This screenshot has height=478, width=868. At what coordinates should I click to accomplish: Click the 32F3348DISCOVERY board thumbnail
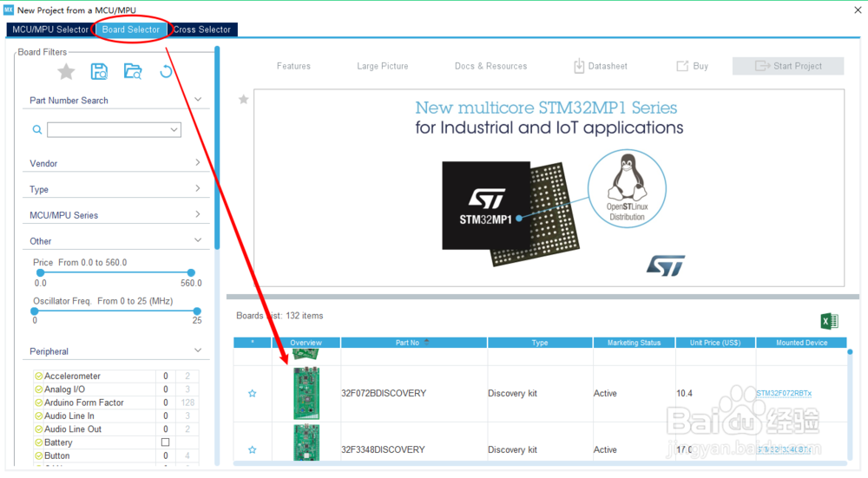coord(306,442)
